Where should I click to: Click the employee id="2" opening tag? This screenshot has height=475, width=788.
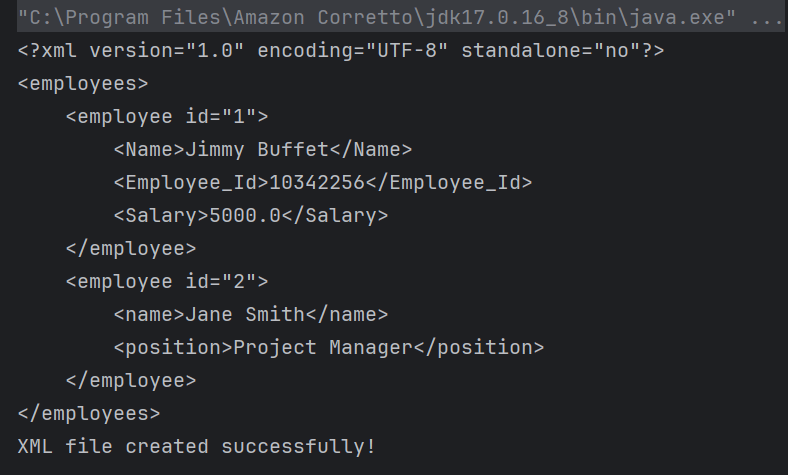click(167, 281)
